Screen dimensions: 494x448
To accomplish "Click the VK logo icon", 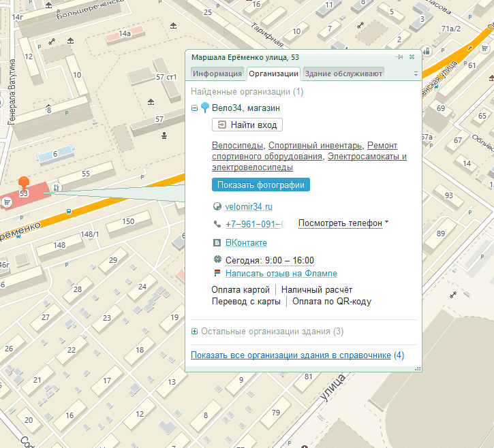I will point(217,242).
